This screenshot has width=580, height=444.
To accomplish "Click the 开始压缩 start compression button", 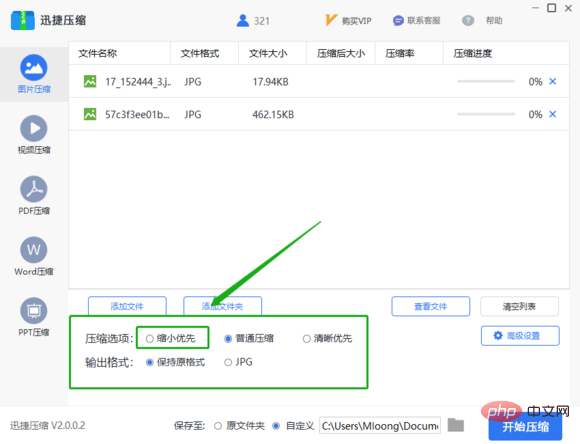I will pyautogui.click(x=525, y=427).
